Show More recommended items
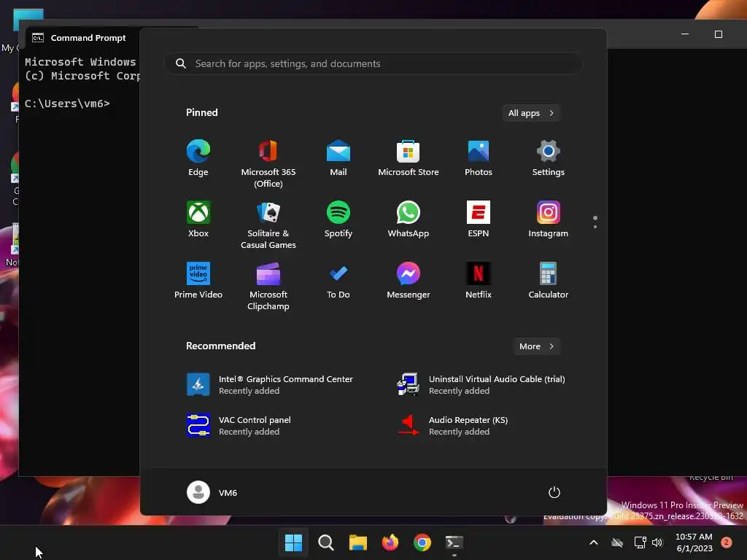The image size is (747, 560). coord(536,346)
